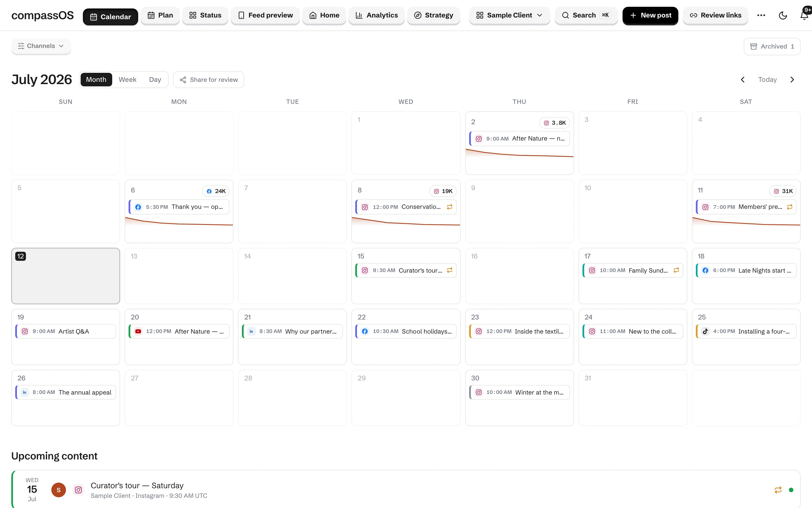Open the 12:00 PM Inside the textile post
The height and width of the screenshot is (508, 812).
click(519, 332)
